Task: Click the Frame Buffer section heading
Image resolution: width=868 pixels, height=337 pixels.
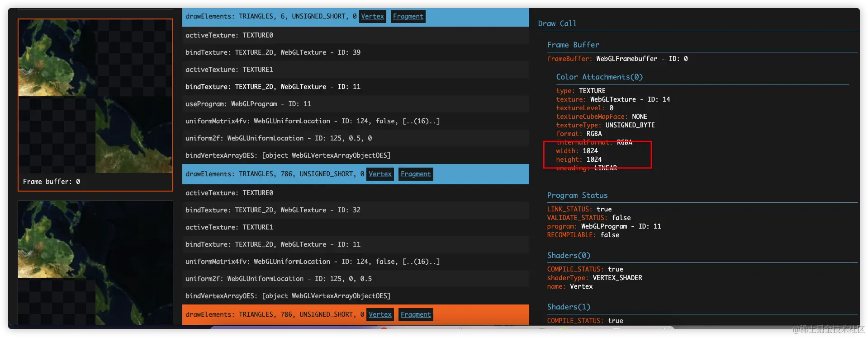Action: pos(573,45)
